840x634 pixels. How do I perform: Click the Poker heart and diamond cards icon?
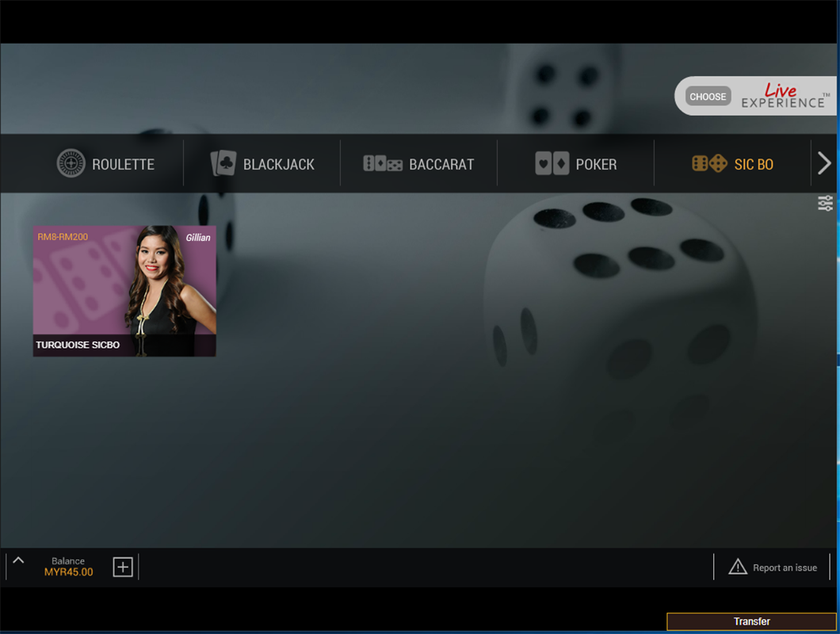click(x=552, y=163)
